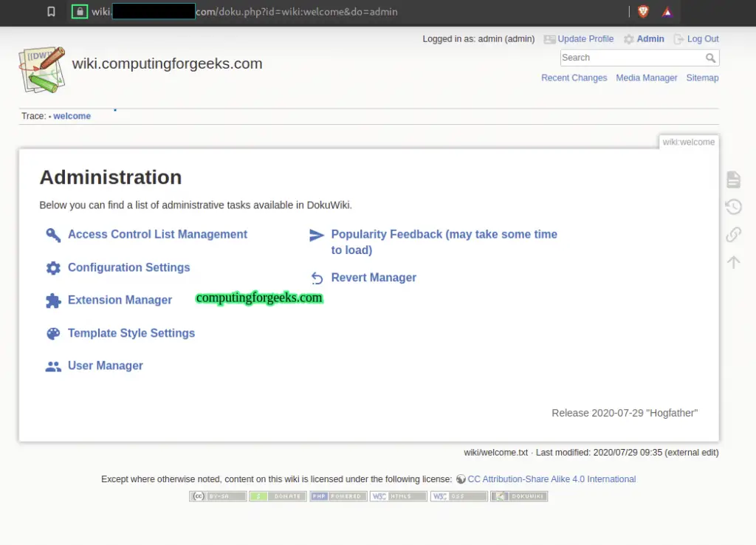Click the W3C CSS badge
Image resolution: width=756 pixels, height=545 pixels.
click(458, 496)
